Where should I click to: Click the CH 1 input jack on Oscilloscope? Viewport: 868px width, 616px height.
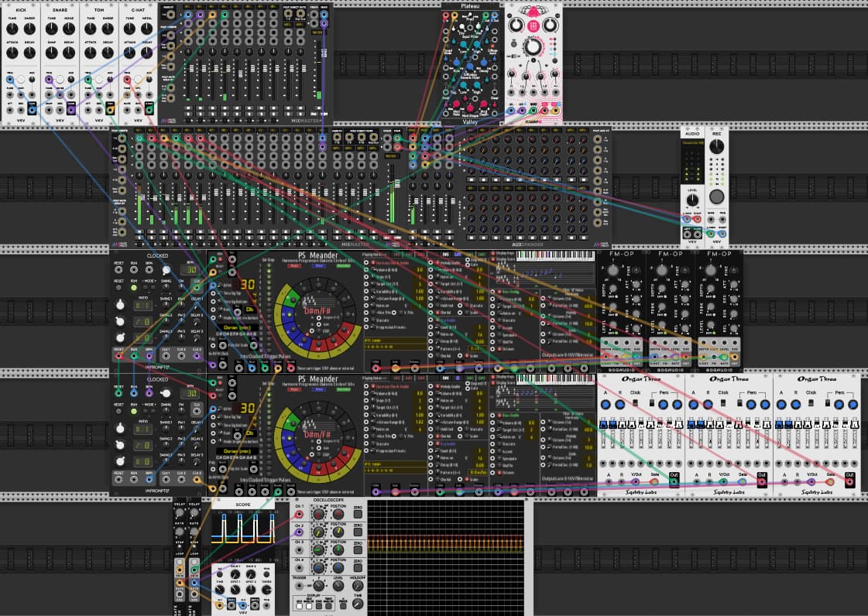click(x=299, y=514)
